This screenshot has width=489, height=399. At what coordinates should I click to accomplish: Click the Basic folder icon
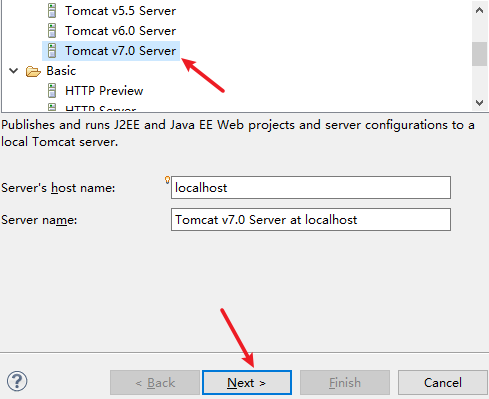[x=33, y=71]
